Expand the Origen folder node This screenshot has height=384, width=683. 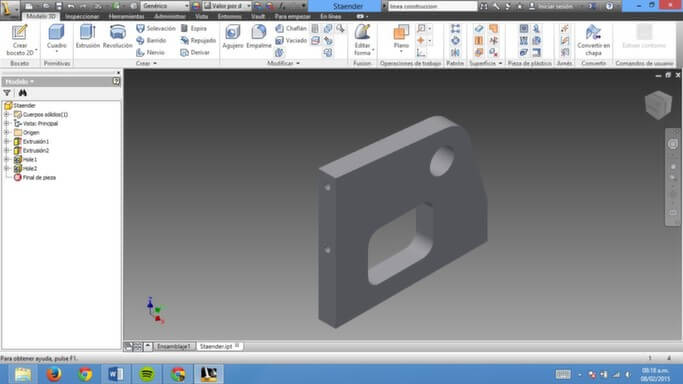point(7,132)
